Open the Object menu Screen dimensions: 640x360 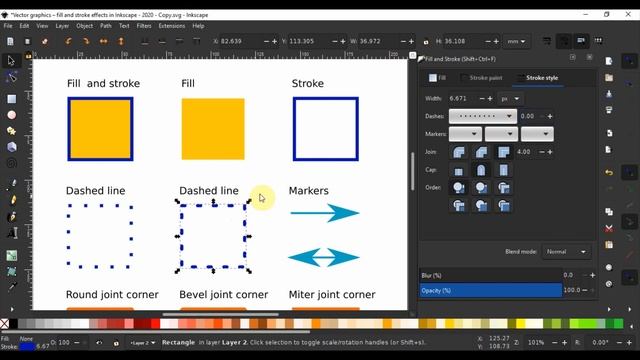point(84,26)
